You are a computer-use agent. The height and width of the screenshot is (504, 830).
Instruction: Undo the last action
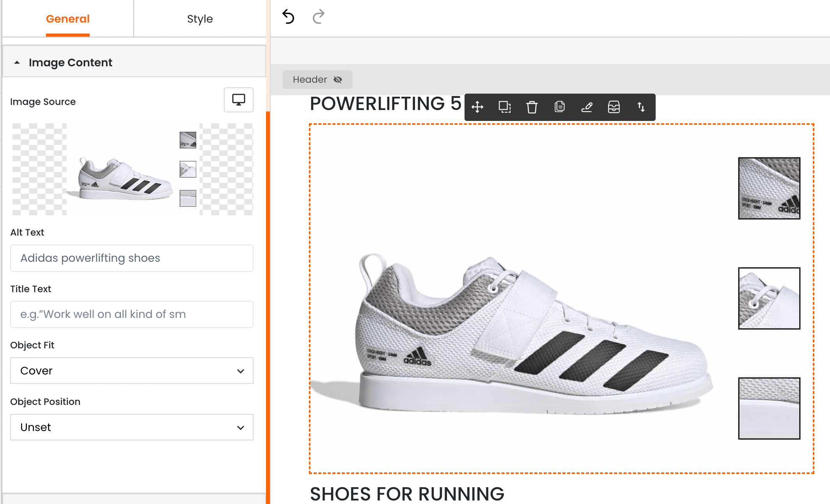tap(288, 17)
